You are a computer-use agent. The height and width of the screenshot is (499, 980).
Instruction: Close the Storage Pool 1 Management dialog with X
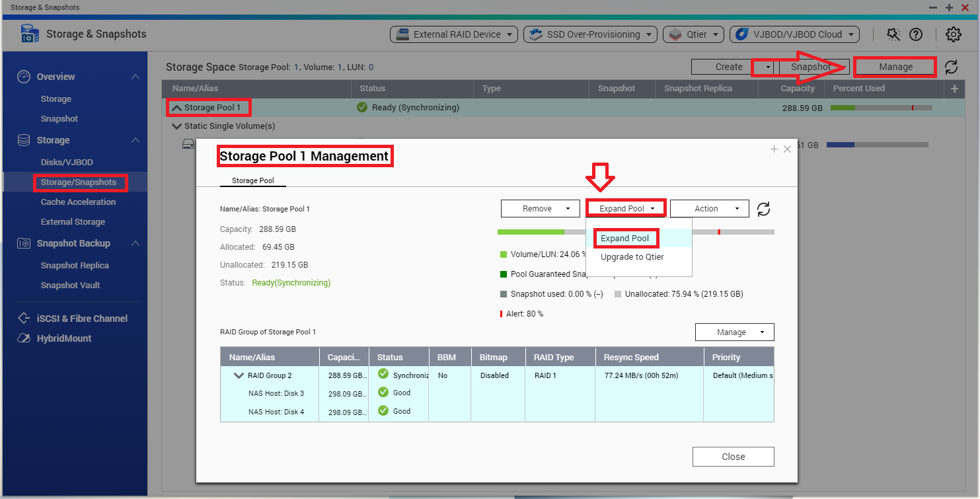click(787, 149)
